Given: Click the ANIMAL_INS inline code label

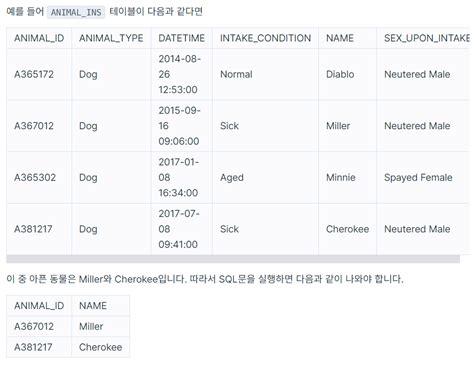Looking at the screenshot, I should tap(76, 12).
